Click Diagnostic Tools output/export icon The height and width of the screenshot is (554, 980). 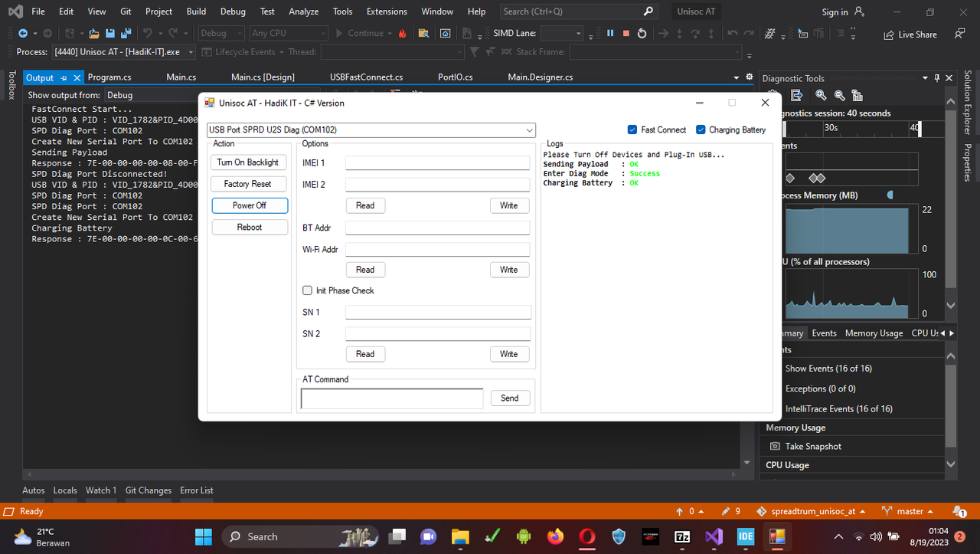(x=796, y=95)
